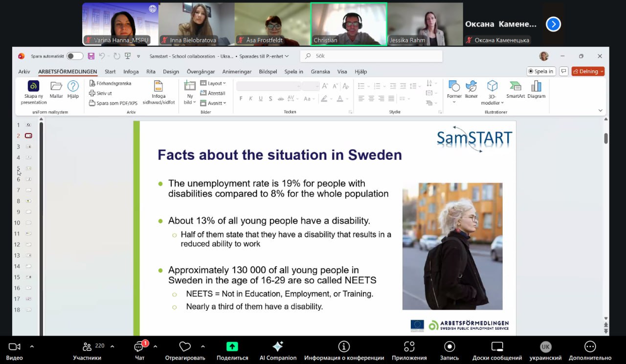Click the Förhandsgranska preview button

[111, 84]
